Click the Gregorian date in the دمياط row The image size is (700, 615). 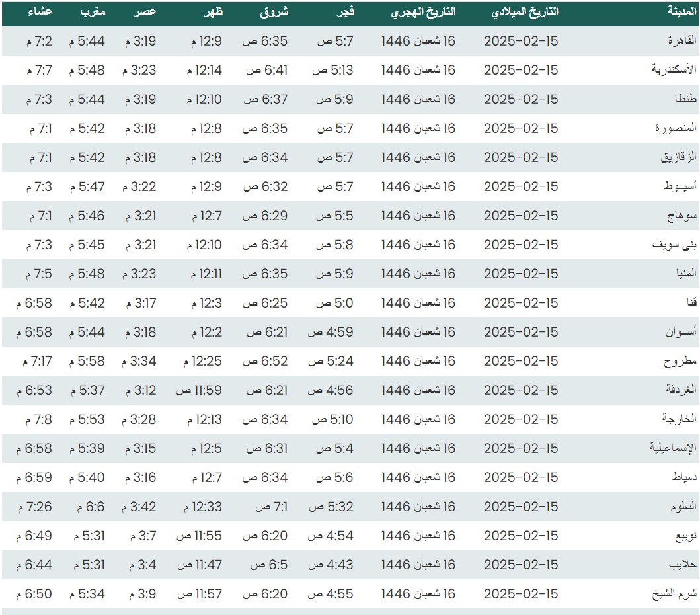(521, 477)
